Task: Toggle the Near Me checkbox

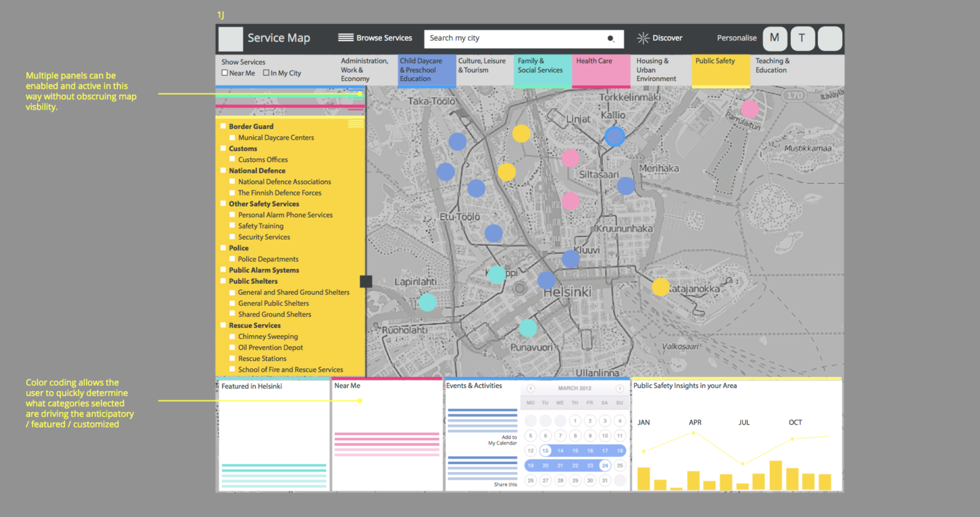Action: click(x=225, y=72)
